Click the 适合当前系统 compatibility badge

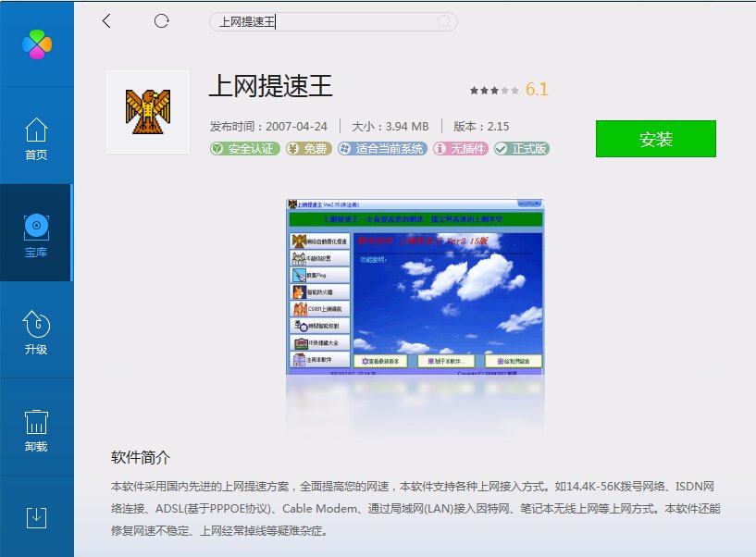coord(379,148)
